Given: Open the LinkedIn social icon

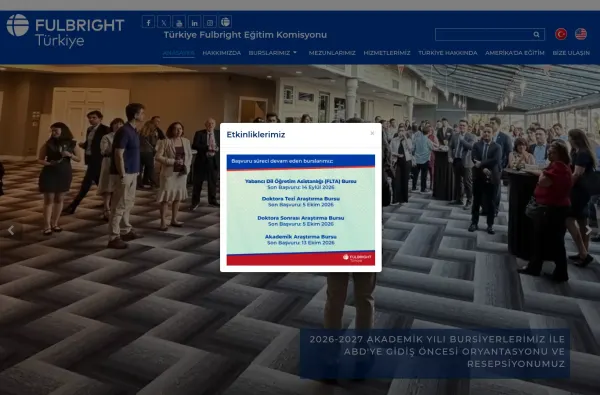Looking at the screenshot, I should (194, 22).
